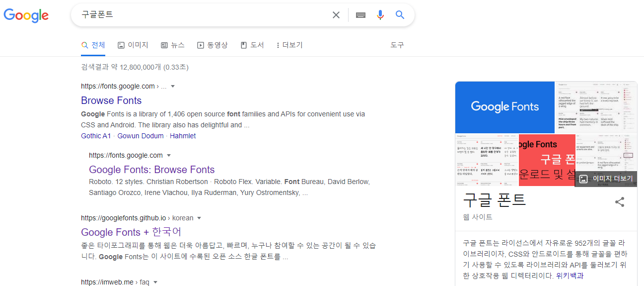Open the top-right font specimen thumbnail
Viewport: 644px width, 286px height.
596,107
